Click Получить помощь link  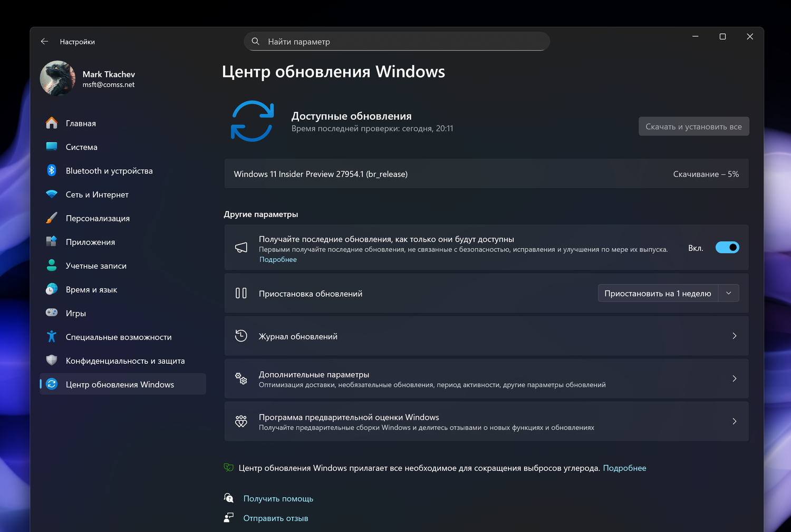pos(278,498)
